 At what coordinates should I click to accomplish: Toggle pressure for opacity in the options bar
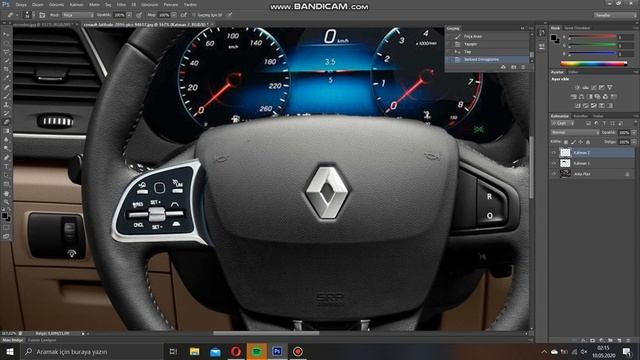coord(139,15)
